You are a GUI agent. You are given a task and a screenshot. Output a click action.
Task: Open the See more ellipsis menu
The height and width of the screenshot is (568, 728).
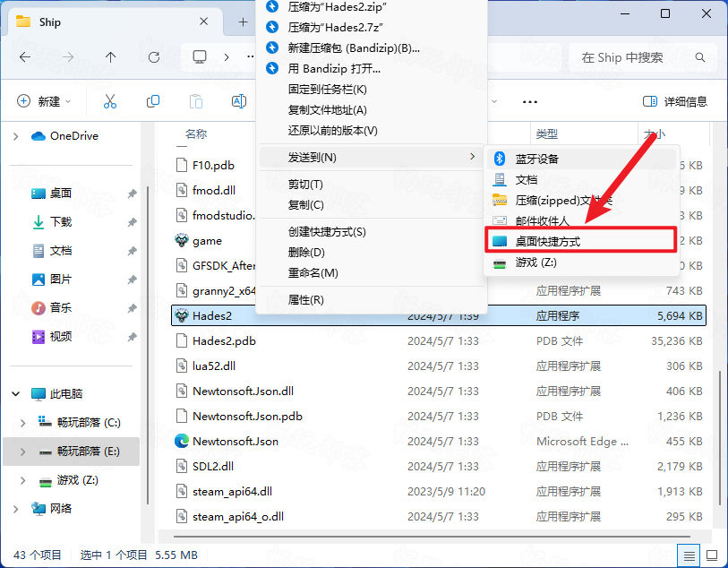click(x=530, y=102)
